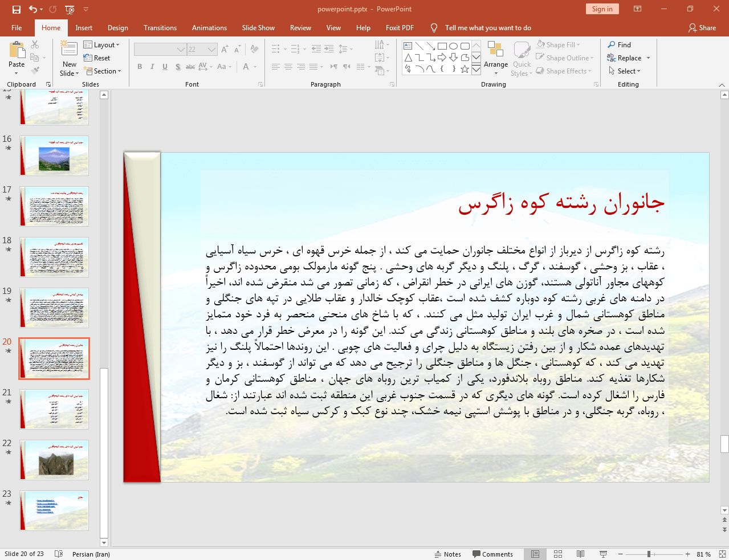Screen dimensions: 729x560
Task: Open Comments pane from status bar
Action: [492, 554]
